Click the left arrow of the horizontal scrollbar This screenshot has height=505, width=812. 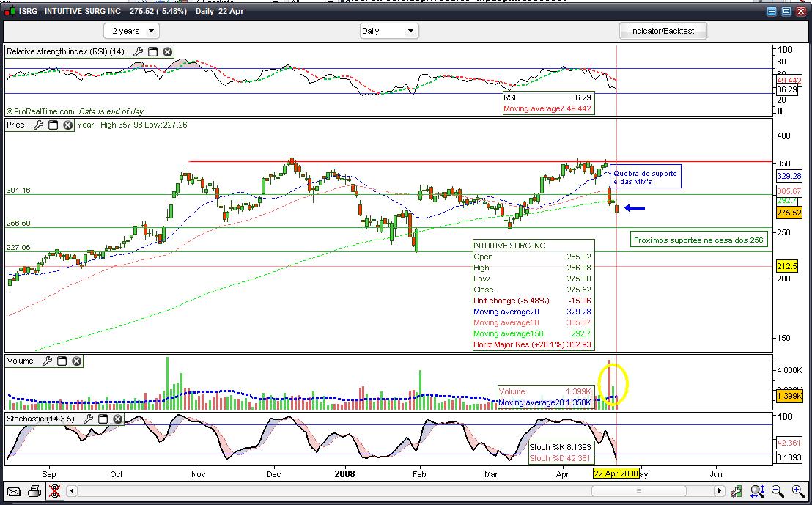point(73,490)
